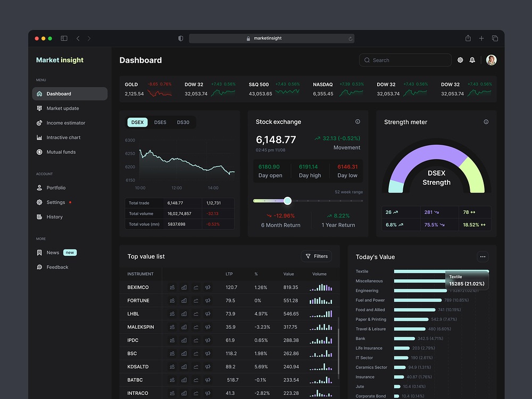Image resolution: width=532 pixels, height=399 pixels.
Task: Toggle the browser sidebar icon
Action: (64, 38)
